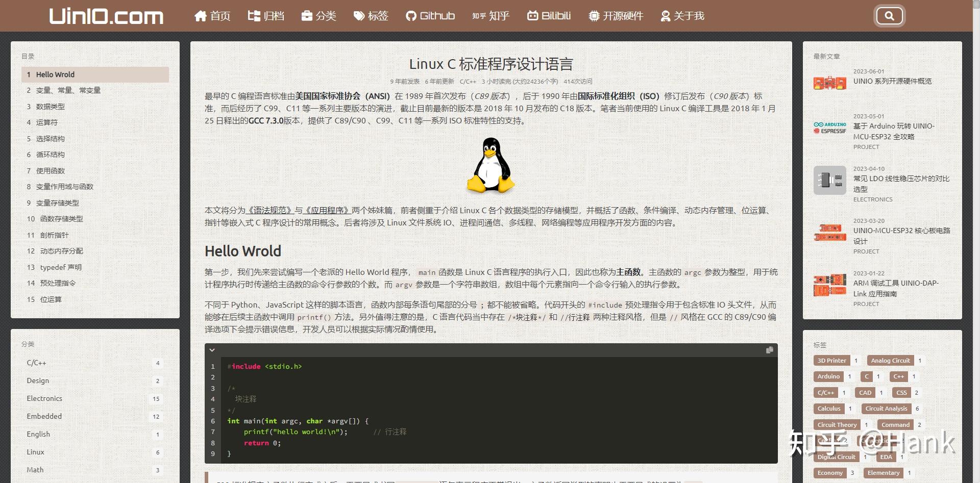Open search using the magnifier icon

(889, 15)
